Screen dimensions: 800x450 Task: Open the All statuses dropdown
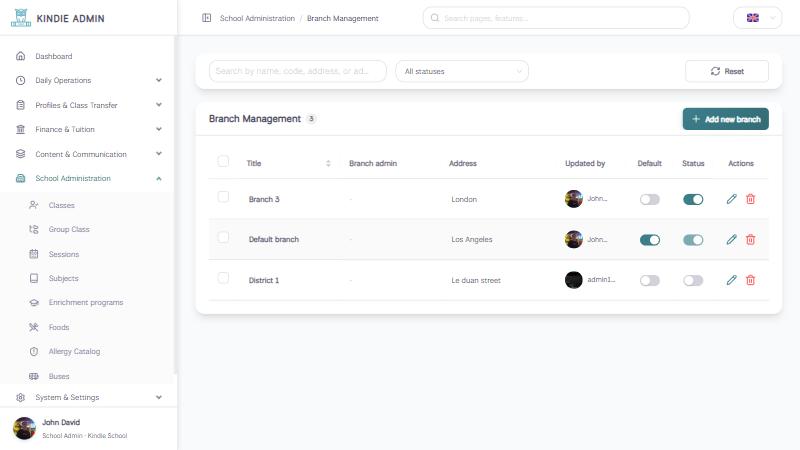462,71
